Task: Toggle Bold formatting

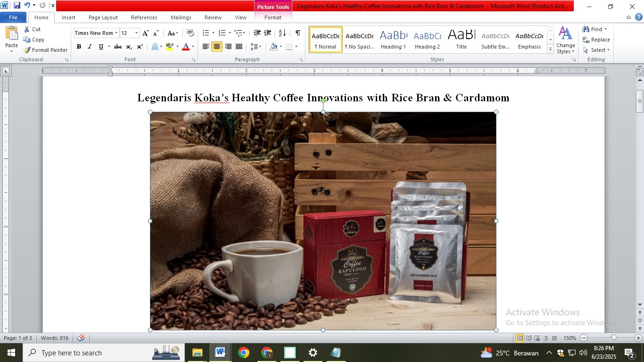Action: coord(79,47)
